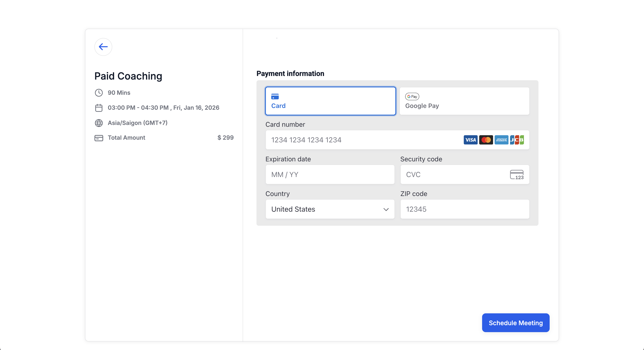This screenshot has width=644, height=350.
Task: Click the Amex logo in card field
Action: 501,140
